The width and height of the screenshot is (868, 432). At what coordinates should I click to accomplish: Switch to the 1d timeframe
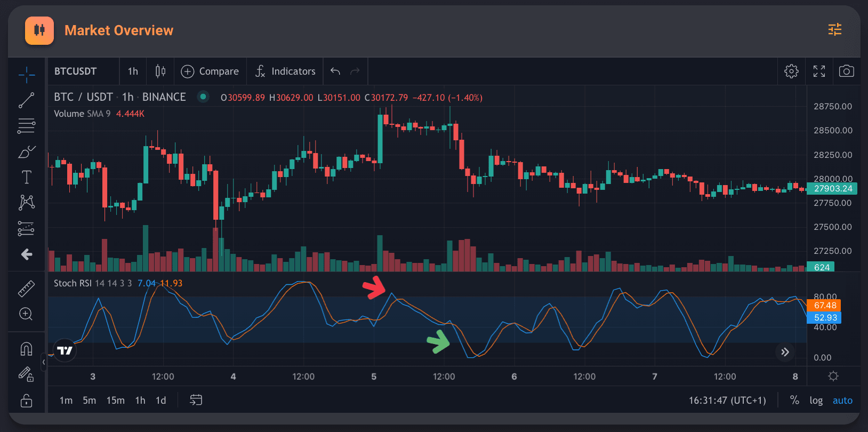pyautogui.click(x=160, y=401)
